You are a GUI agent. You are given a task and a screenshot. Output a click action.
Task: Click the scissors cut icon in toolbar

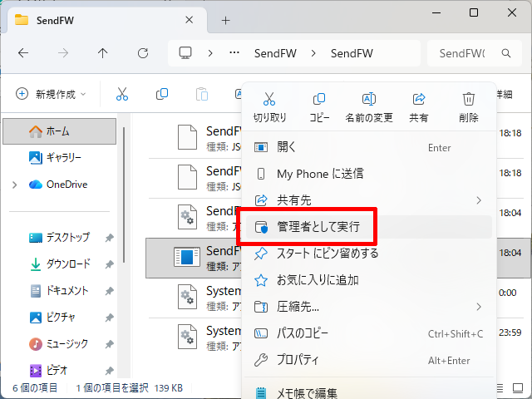click(122, 94)
